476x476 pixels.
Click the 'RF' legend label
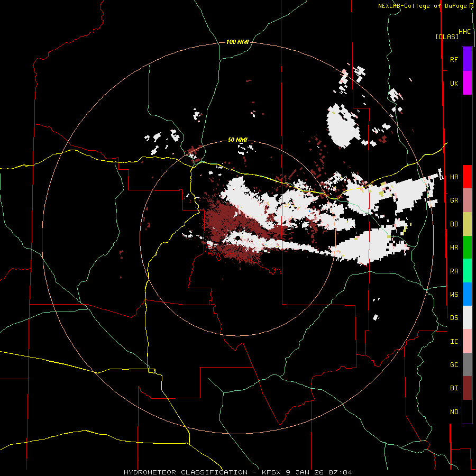pyautogui.click(x=454, y=60)
